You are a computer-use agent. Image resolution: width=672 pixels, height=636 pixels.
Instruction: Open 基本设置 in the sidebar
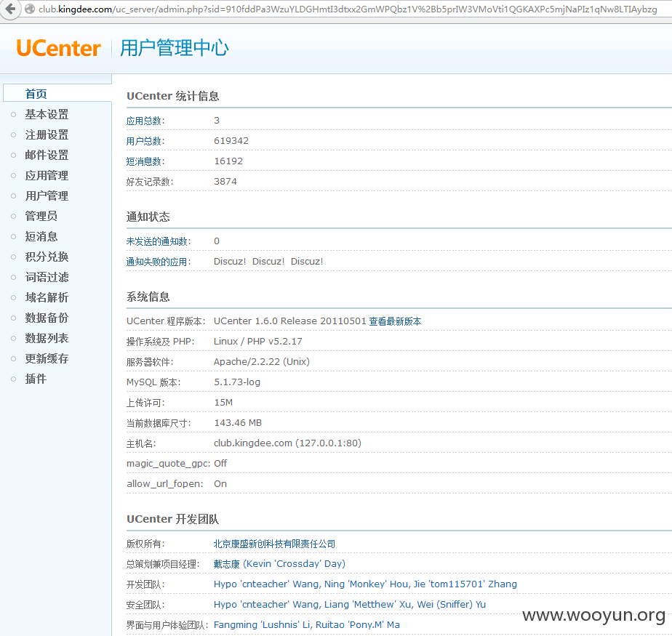click(47, 114)
